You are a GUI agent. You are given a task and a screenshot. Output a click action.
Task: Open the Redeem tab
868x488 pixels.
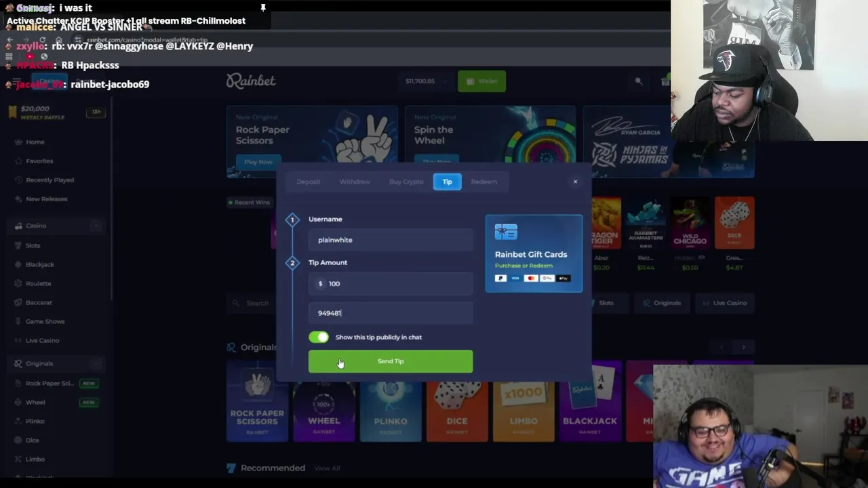[484, 182]
